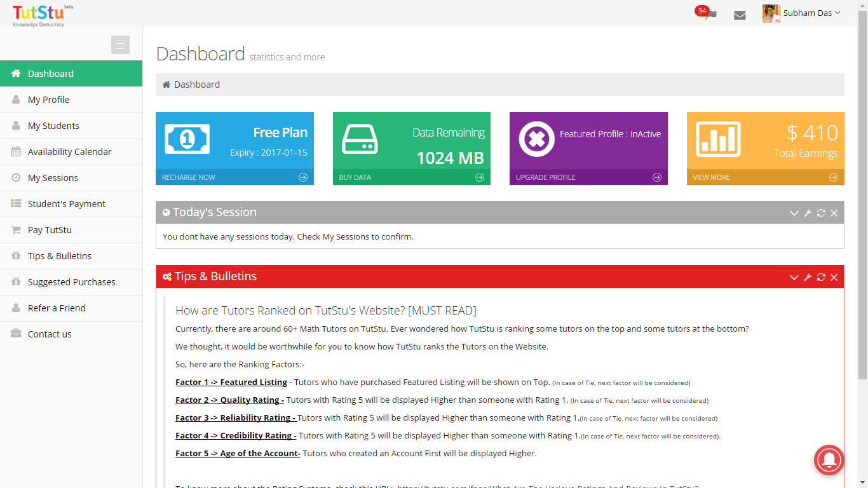Screen dimensions: 868x488
Task: Refresh the Tips & Bulletins panel
Action: click(x=821, y=277)
